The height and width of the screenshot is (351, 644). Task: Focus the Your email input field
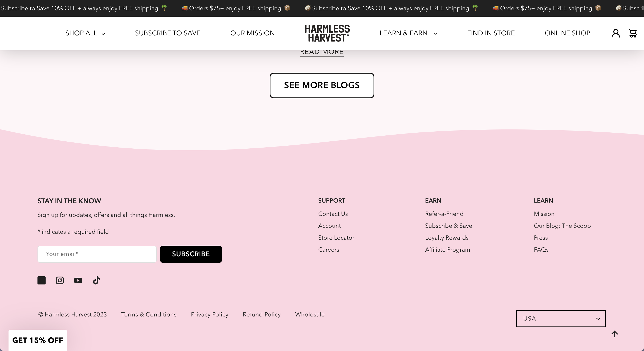pyautogui.click(x=97, y=254)
